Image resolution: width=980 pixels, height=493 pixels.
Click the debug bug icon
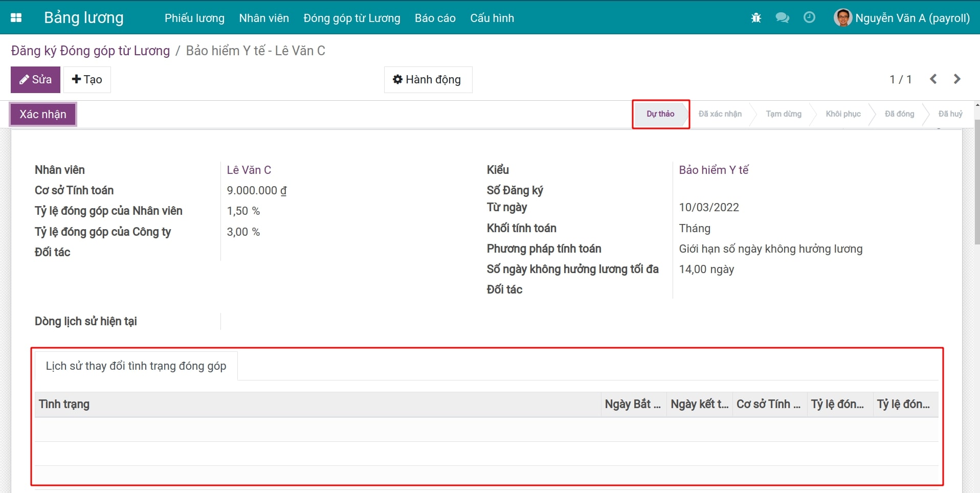[x=756, y=18]
